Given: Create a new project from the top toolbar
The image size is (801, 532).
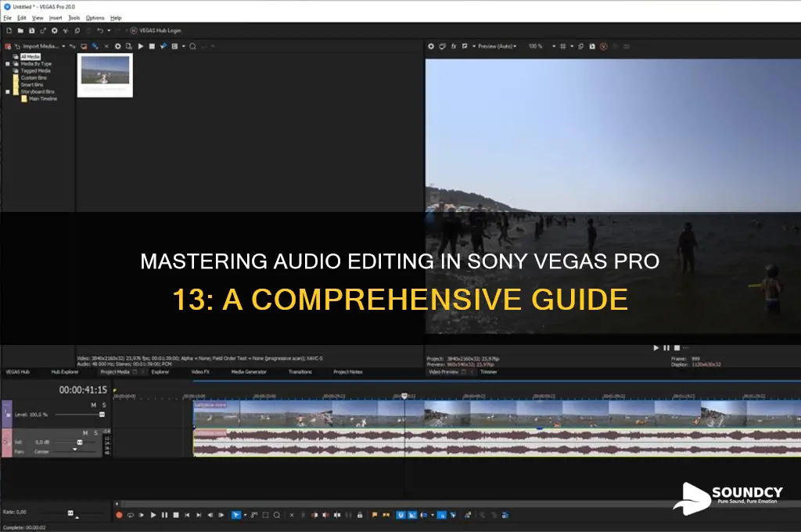Looking at the screenshot, I should 9,31.
